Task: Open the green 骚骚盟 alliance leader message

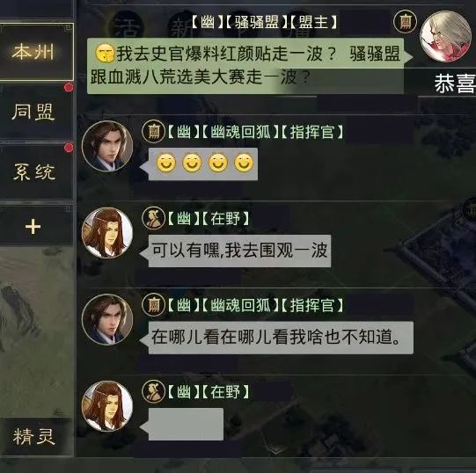Action: 247,66
